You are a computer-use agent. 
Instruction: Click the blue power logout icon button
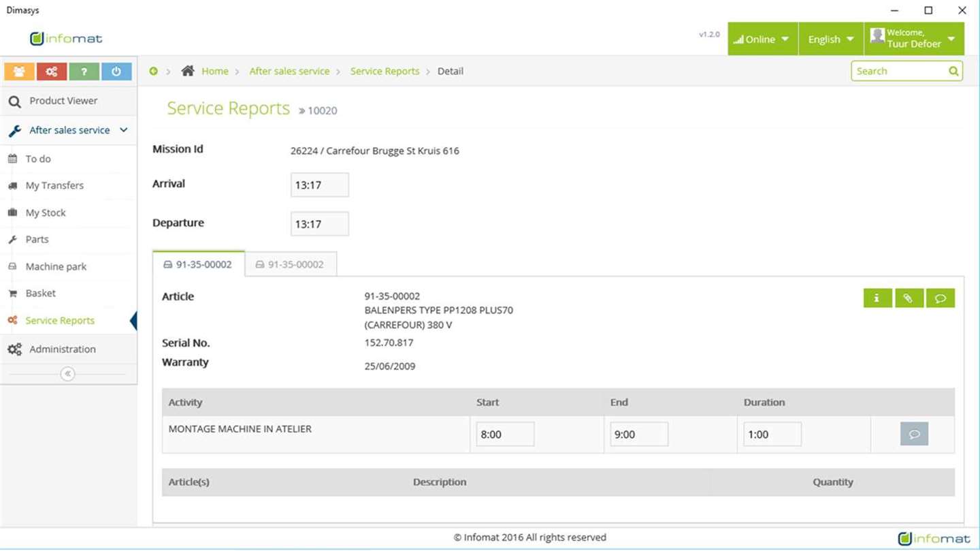(116, 72)
